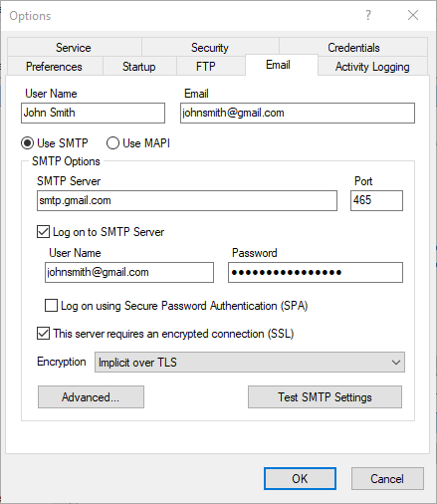The image size is (437, 504).
Task: Click the Password field
Action: coord(316,272)
